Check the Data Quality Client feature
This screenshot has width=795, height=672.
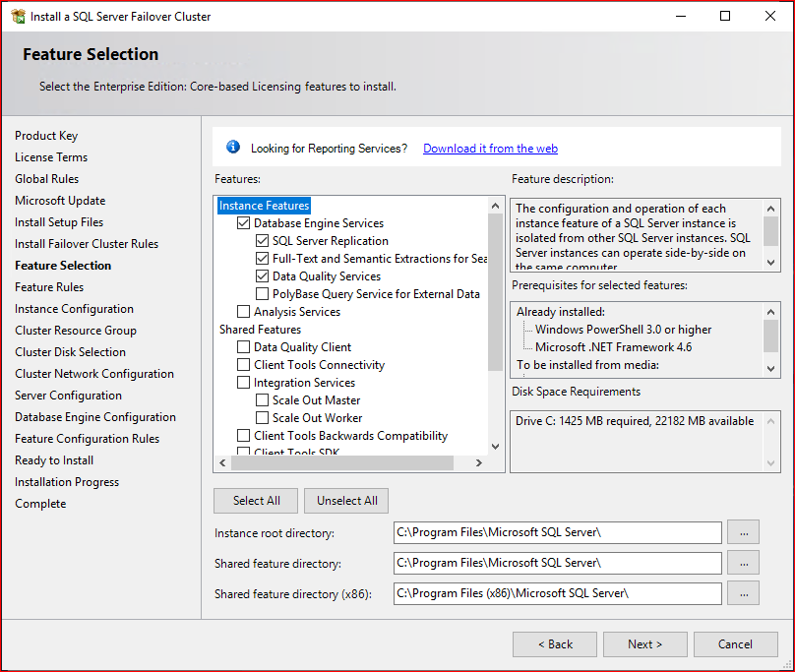tap(243, 347)
